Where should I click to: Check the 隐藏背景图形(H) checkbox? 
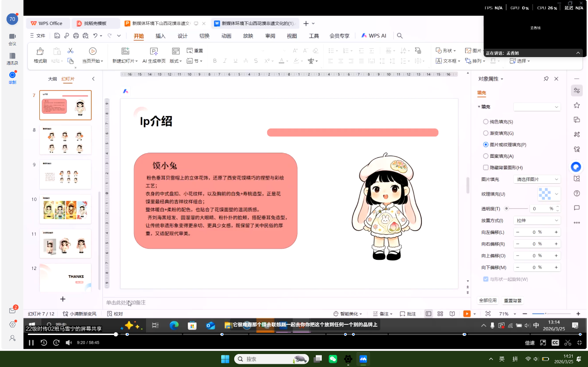pos(486,167)
